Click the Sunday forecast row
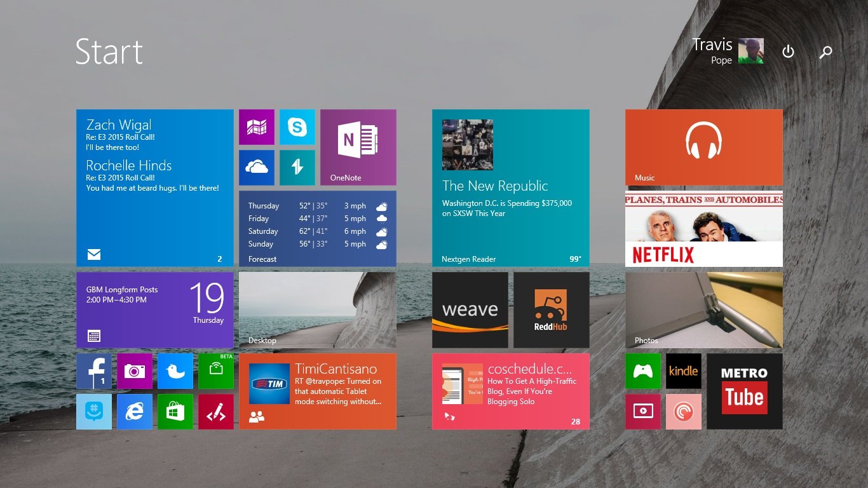 pyautogui.click(x=318, y=244)
